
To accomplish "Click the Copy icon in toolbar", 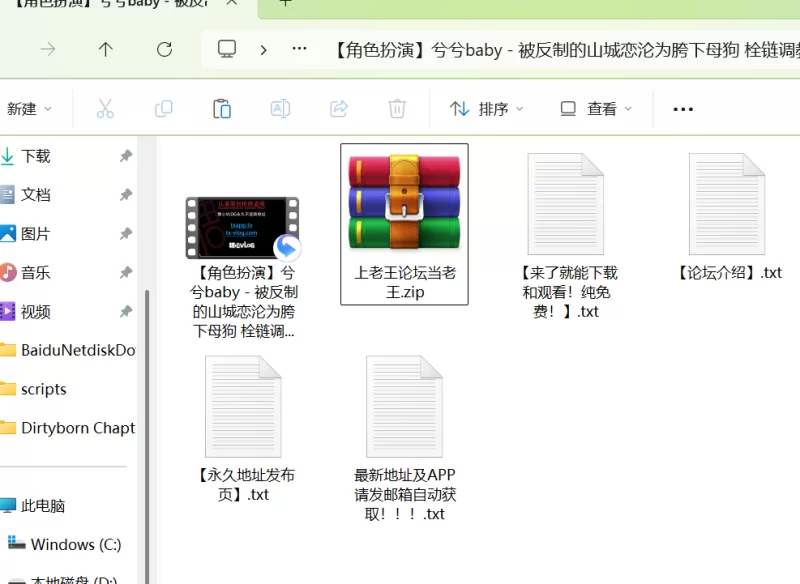I will tap(163, 109).
